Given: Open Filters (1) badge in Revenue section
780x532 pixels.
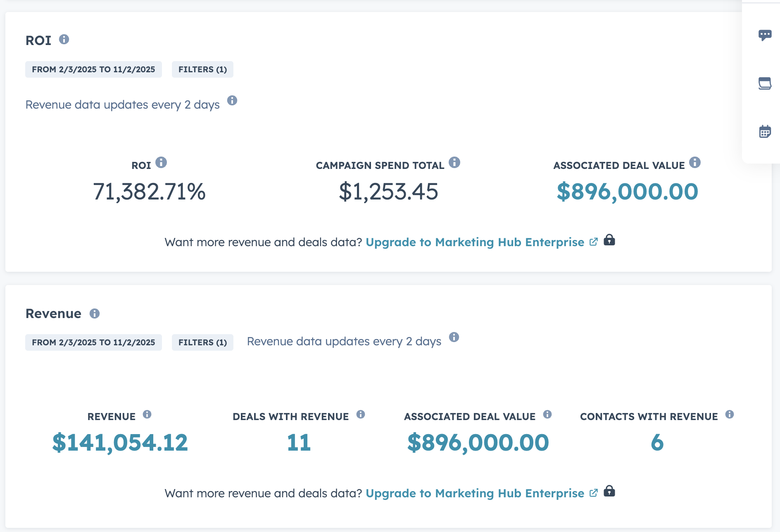Looking at the screenshot, I should [202, 342].
